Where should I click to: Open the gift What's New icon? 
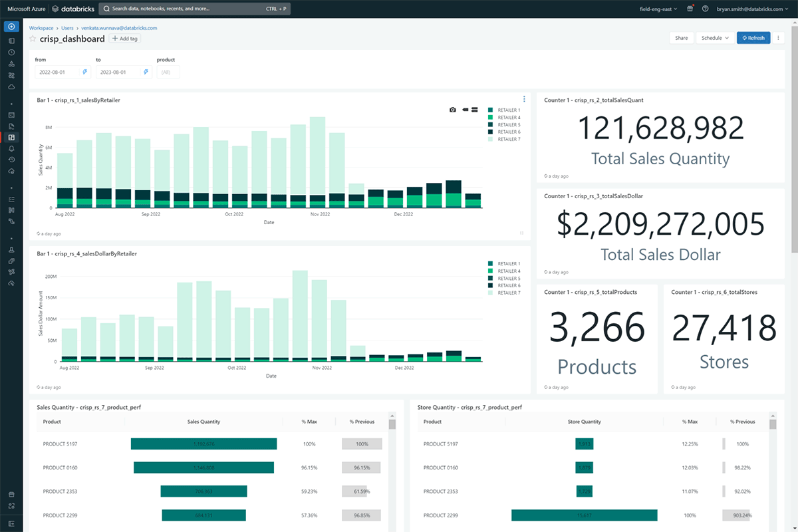tap(690, 9)
